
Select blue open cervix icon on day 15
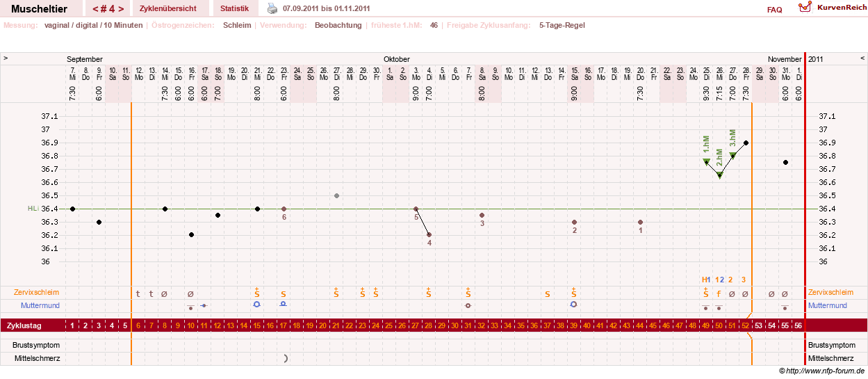coord(257,305)
